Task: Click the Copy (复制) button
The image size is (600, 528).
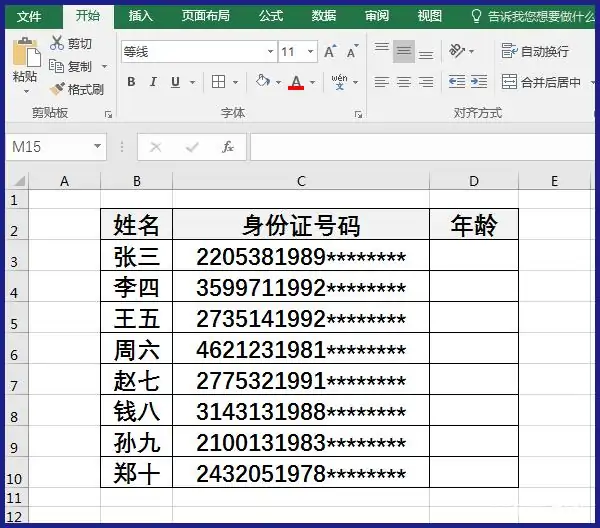Action: pyautogui.click(x=71, y=66)
